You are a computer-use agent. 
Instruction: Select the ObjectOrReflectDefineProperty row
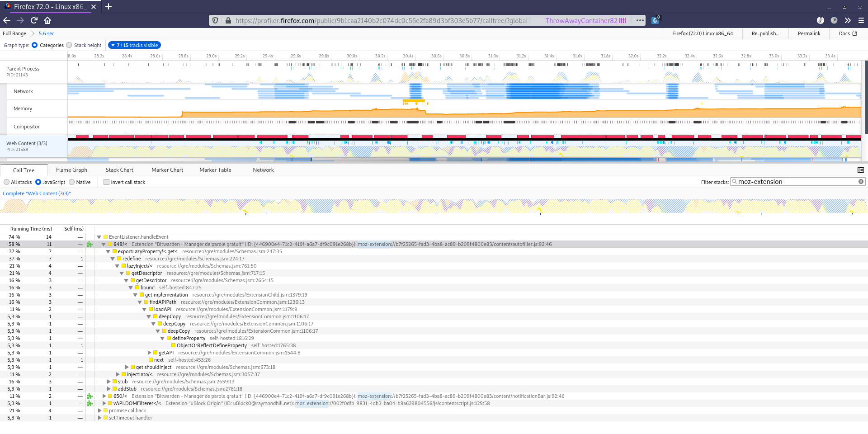tap(434, 345)
